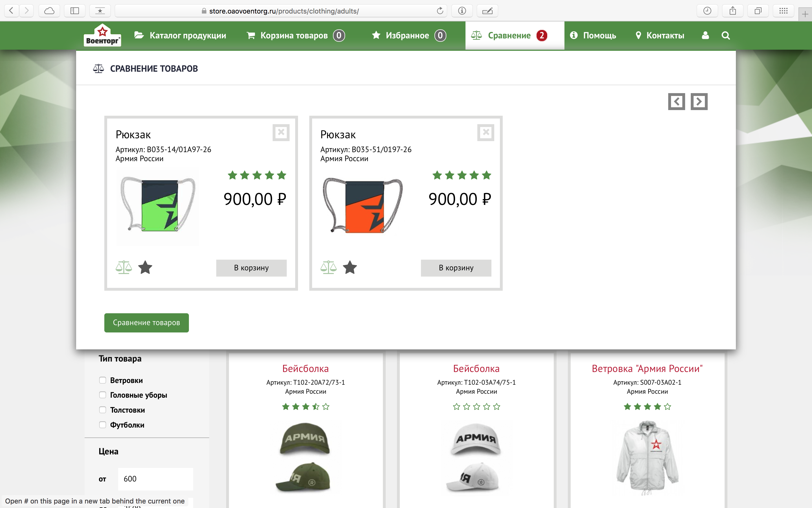This screenshot has width=812, height=508.
Task: Open Ветровка "Армия России" title link
Action: [647, 369]
